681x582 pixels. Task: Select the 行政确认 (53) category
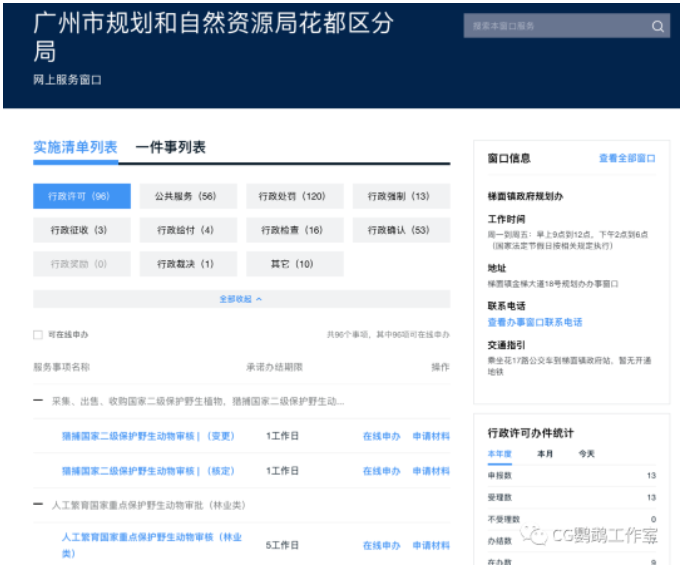(398, 230)
